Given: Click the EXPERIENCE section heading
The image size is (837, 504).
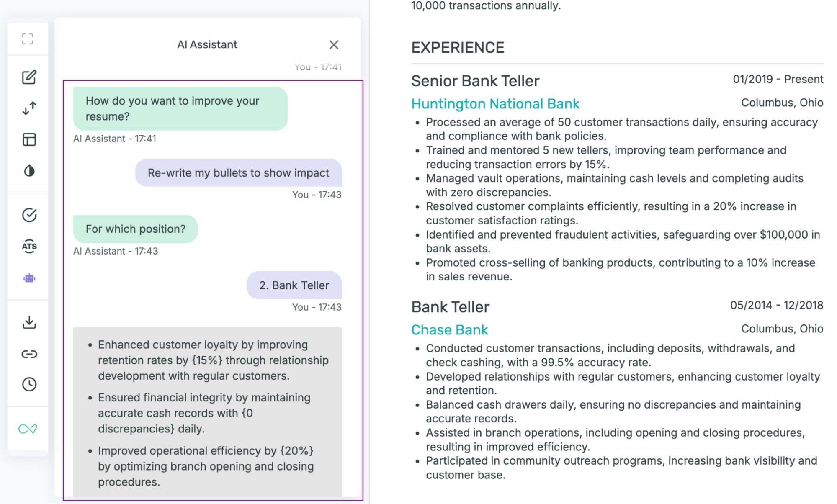Looking at the screenshot, I should click(458, 48).
